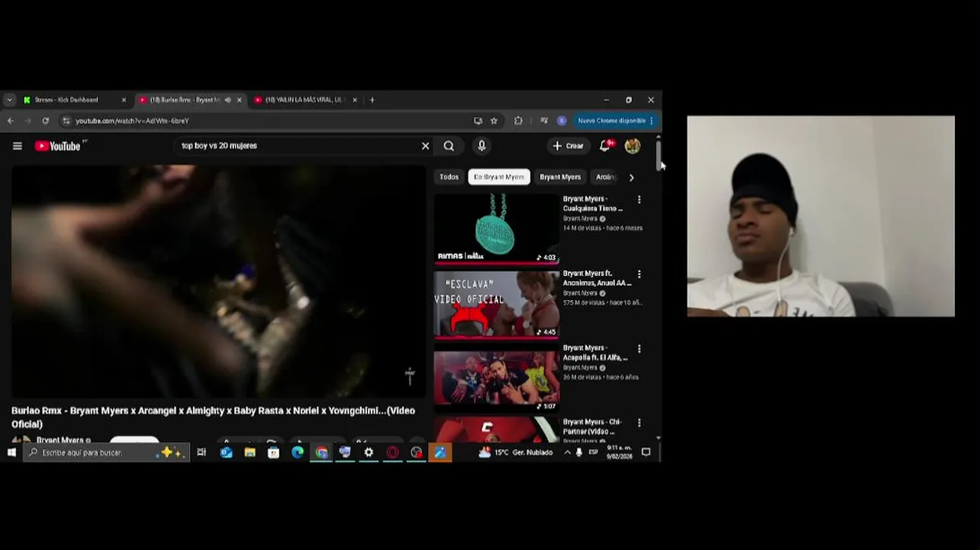The image size is (980, 550).
Task: Grab the page vertical scrollbar
Action: [x=658, y=155]
